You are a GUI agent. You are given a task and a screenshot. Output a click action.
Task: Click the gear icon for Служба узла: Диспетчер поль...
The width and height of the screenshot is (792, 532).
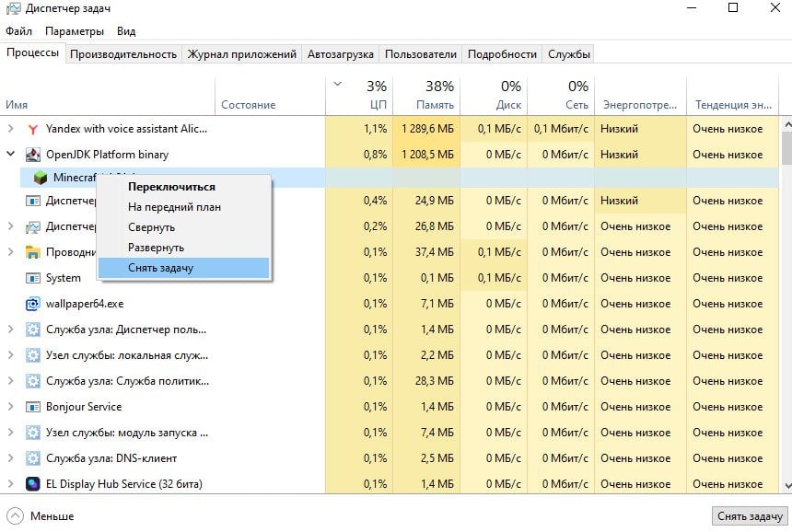pos(33,330)
